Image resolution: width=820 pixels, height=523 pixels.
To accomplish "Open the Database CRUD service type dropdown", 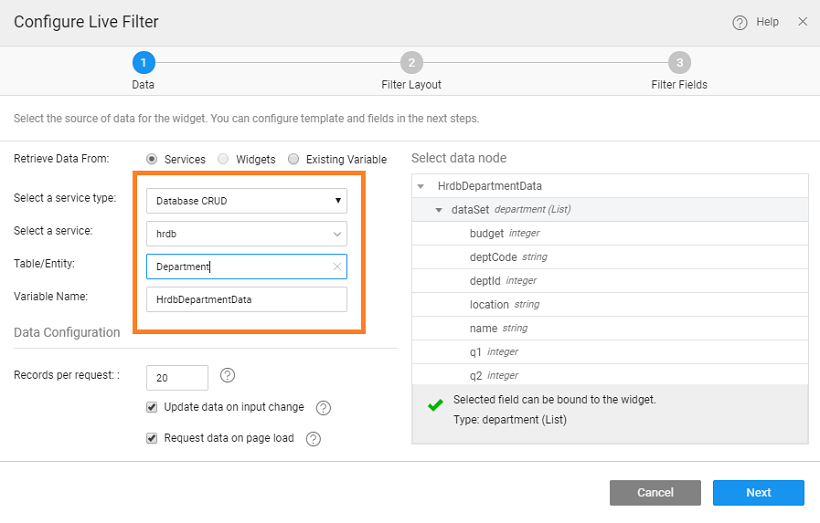I will (246, 201).
